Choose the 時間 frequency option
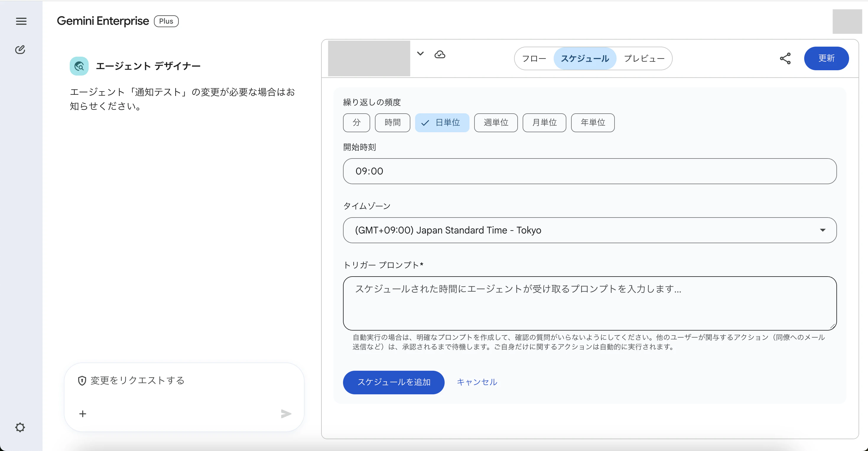The width and height of the screenshot is (868, 451). (393, 122)
